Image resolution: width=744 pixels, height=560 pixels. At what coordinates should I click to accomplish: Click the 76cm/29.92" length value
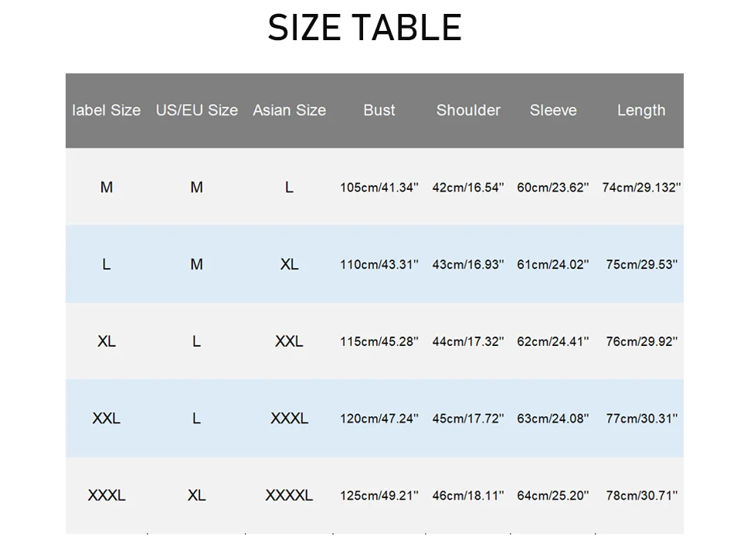(x=641, y=341)
